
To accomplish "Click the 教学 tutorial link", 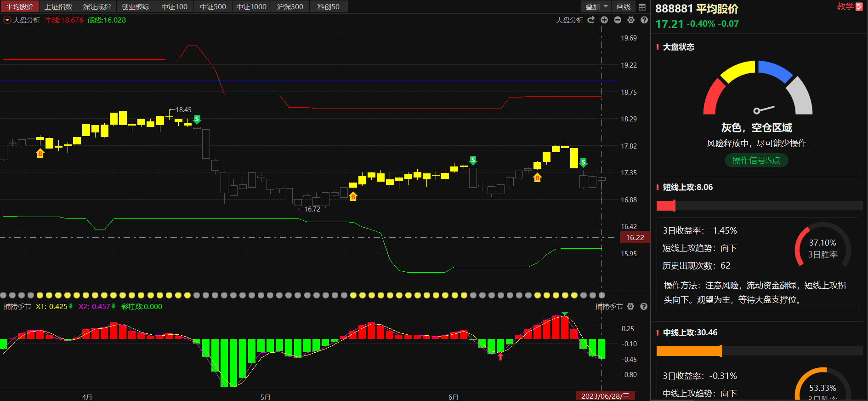I will tap(845, 6).
